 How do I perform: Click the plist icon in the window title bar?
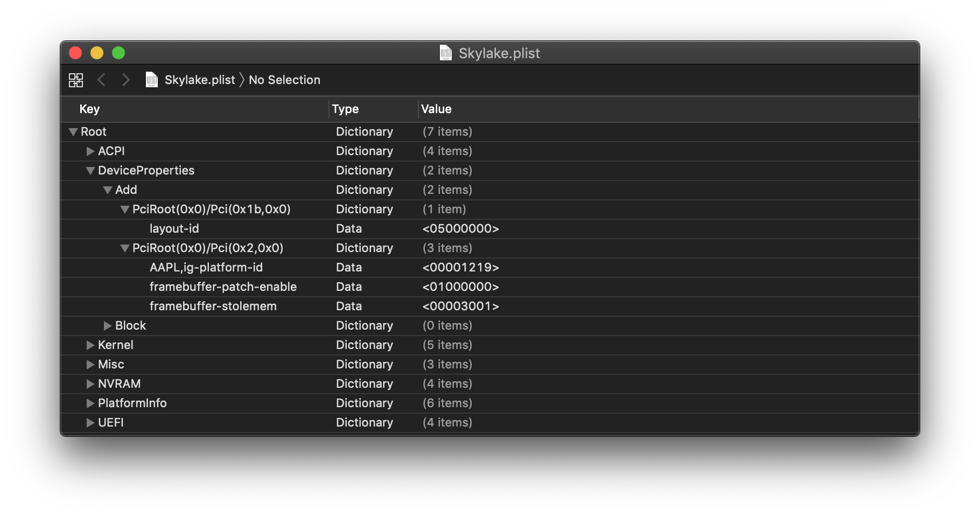click(x=445, y=53)
